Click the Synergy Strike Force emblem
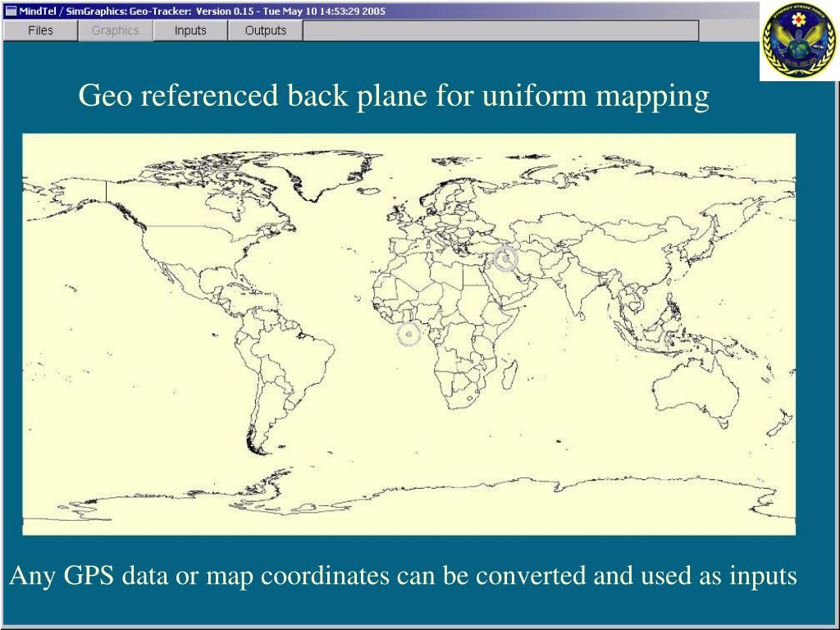Image resolution: width=840 pixels, height=630 pixels. [x=799, y=41]
